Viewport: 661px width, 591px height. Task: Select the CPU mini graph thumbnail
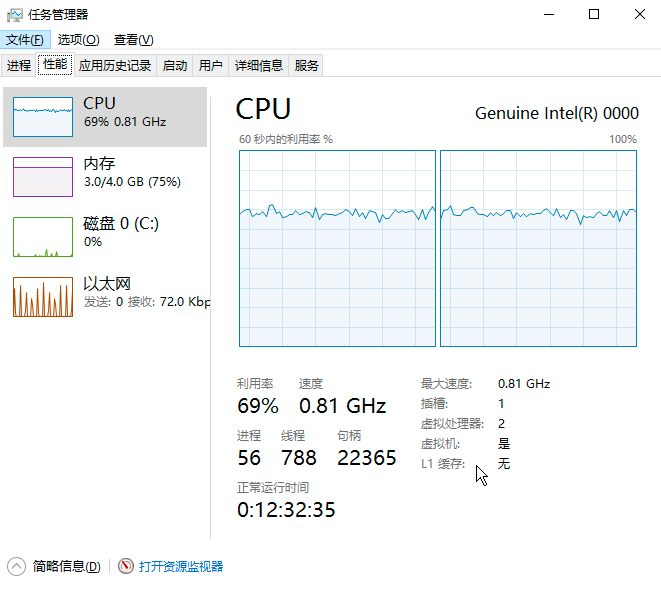tap(43, 117)
